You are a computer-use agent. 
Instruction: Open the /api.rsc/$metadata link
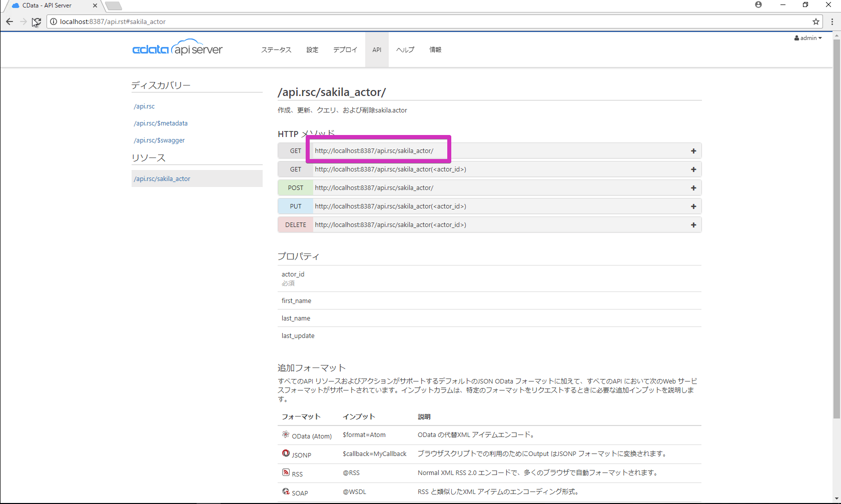click(161, 123)
